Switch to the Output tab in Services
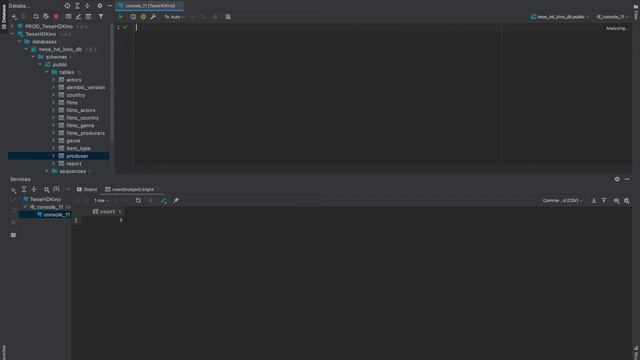 pyautogui.click(x=87, y=189)
